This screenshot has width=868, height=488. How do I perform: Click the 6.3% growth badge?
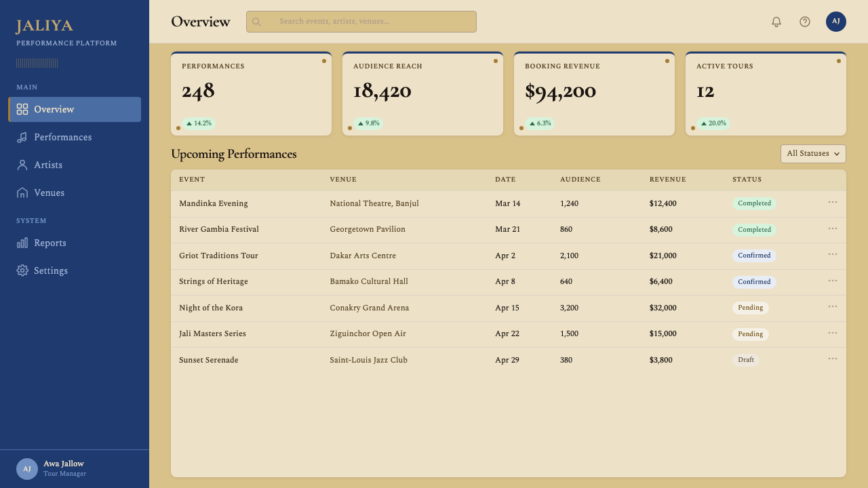[540, 123]
